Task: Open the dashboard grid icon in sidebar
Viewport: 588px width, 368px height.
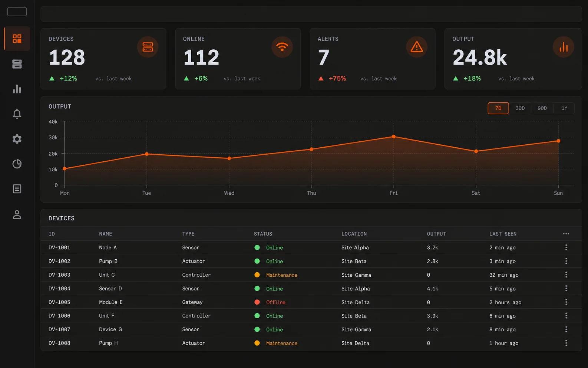Action: [17, 39]
